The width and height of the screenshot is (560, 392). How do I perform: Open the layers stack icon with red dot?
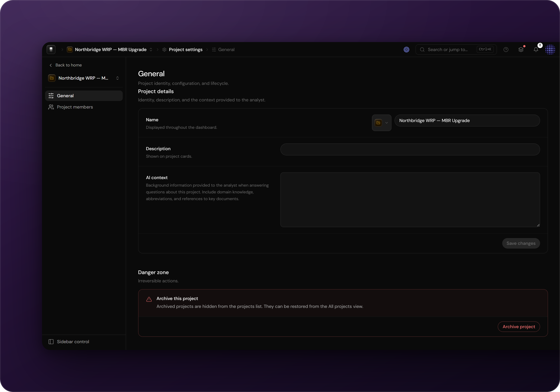tap(521, 50)
